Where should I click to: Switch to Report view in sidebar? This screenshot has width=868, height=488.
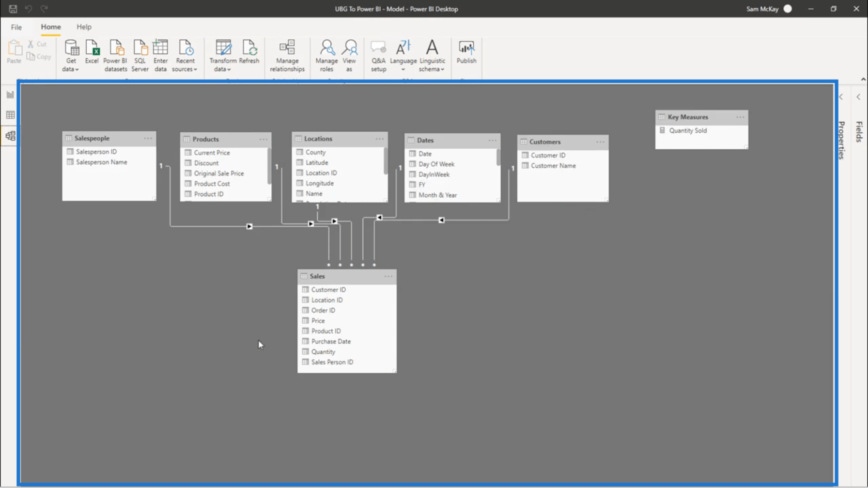click(10, 95)
